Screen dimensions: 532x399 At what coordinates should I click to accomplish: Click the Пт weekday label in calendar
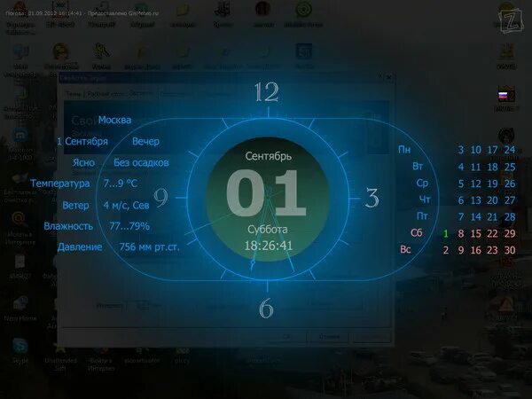(422, 216)
